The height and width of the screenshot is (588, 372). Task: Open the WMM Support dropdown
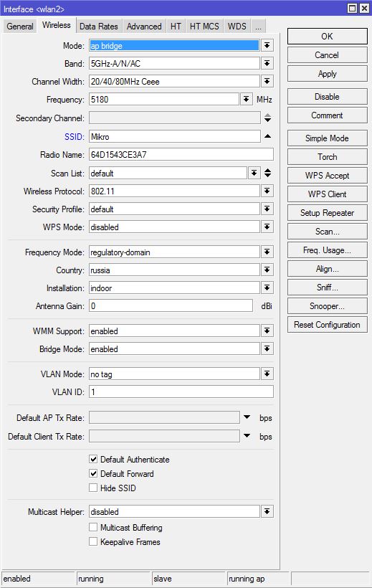pyautogui.click(x=267, y=331)
